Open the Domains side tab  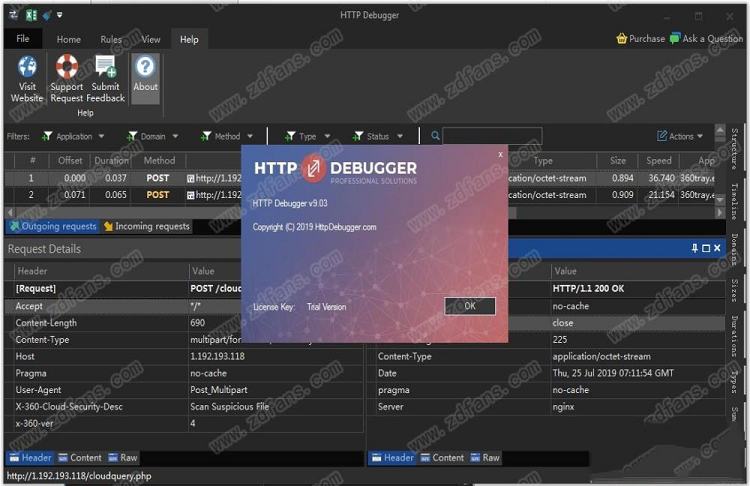point(734,249)
